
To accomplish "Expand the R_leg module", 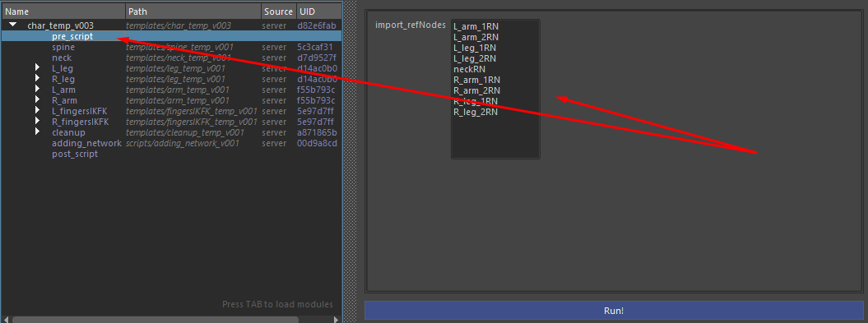I will coord(38,79).
